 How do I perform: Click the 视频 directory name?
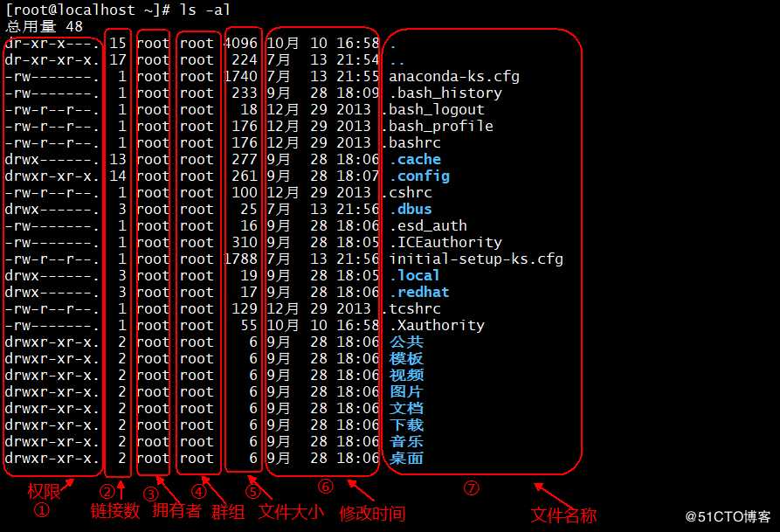406,376
